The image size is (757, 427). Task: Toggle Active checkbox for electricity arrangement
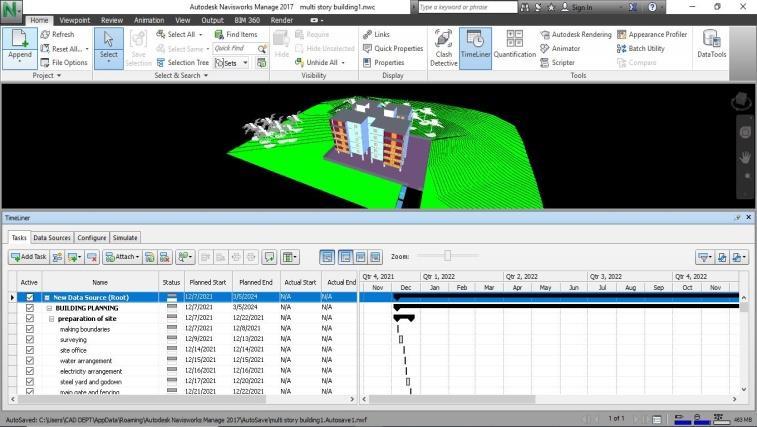pos(29,371)
